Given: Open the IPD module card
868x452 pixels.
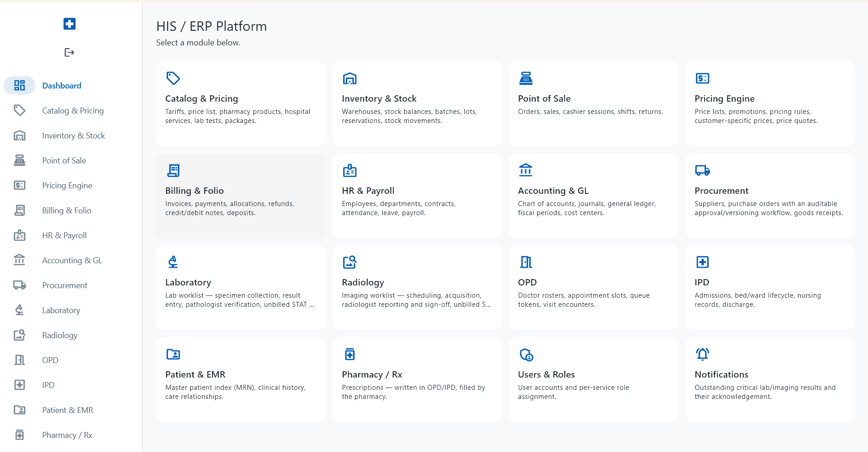Looking at the screenshot, I should (x=770, y=287).
